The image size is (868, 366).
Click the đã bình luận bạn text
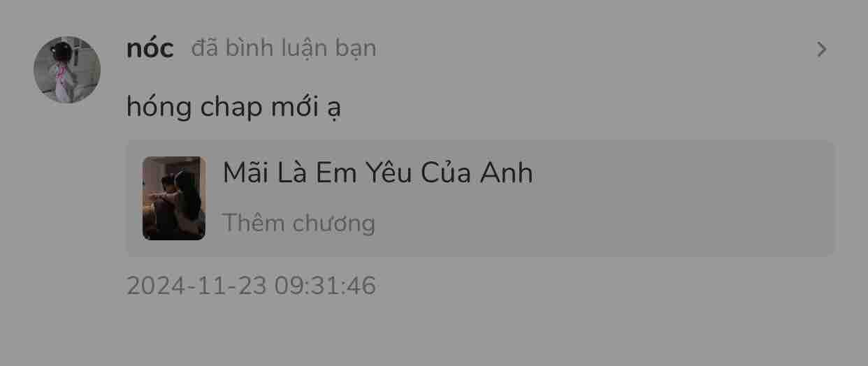[284, 49]
